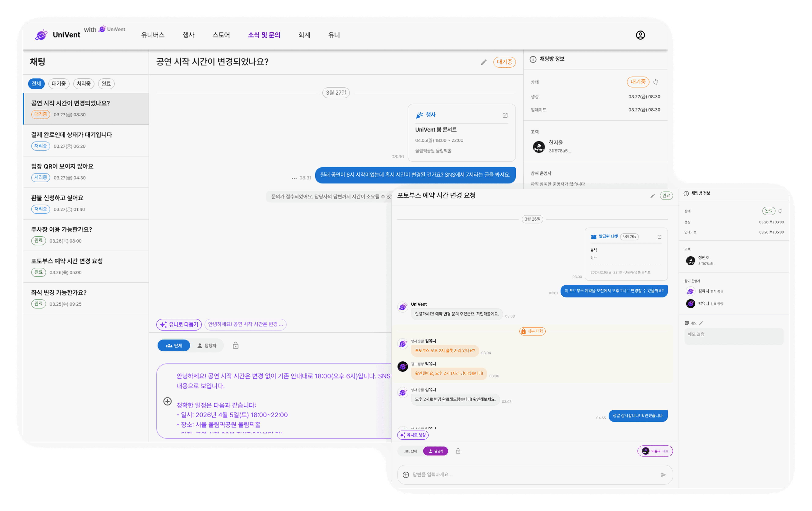This screenshot has height=511, width=812.
Task: Click the 유니로 생성 button
Action: tap(413, 435)
